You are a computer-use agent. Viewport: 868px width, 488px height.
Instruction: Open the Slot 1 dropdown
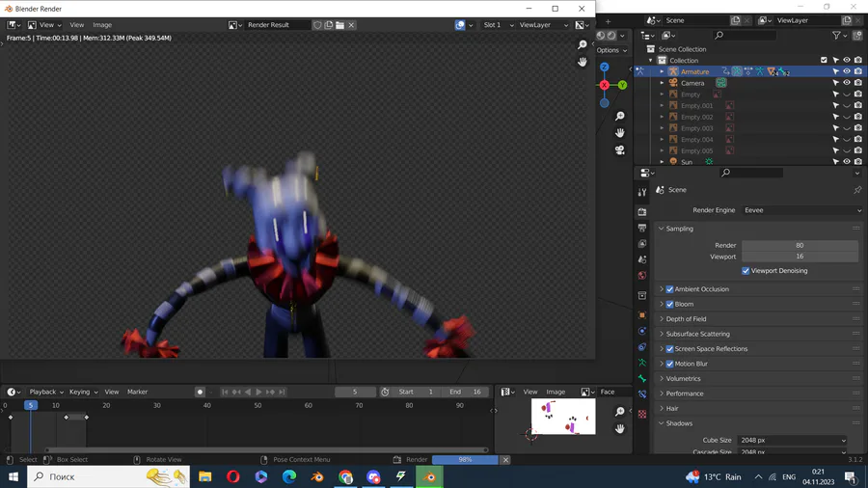498,25
